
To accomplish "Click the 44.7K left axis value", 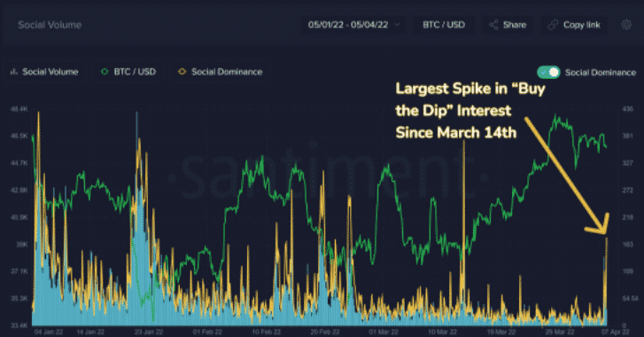I will pos(19,163).
